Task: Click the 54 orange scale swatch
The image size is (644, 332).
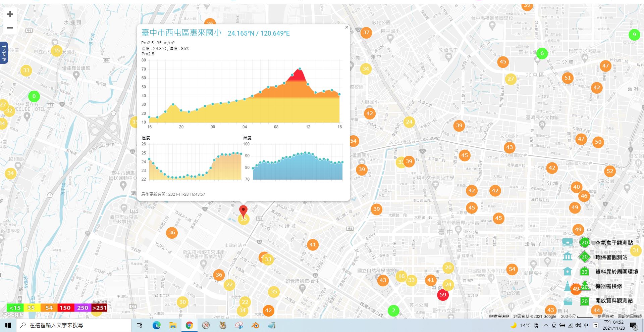Action: coord(49,307)
